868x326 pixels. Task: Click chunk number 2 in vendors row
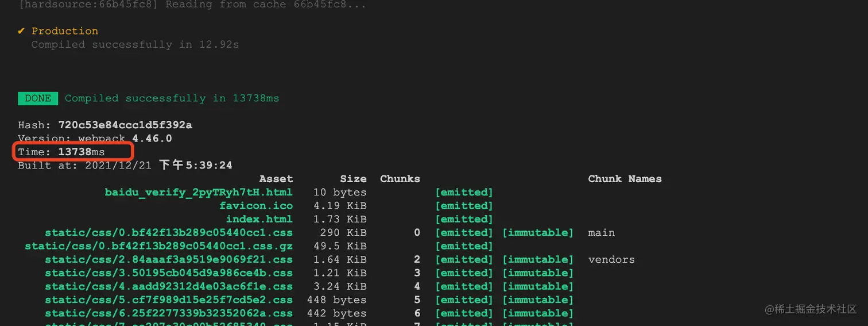[417, 259]
